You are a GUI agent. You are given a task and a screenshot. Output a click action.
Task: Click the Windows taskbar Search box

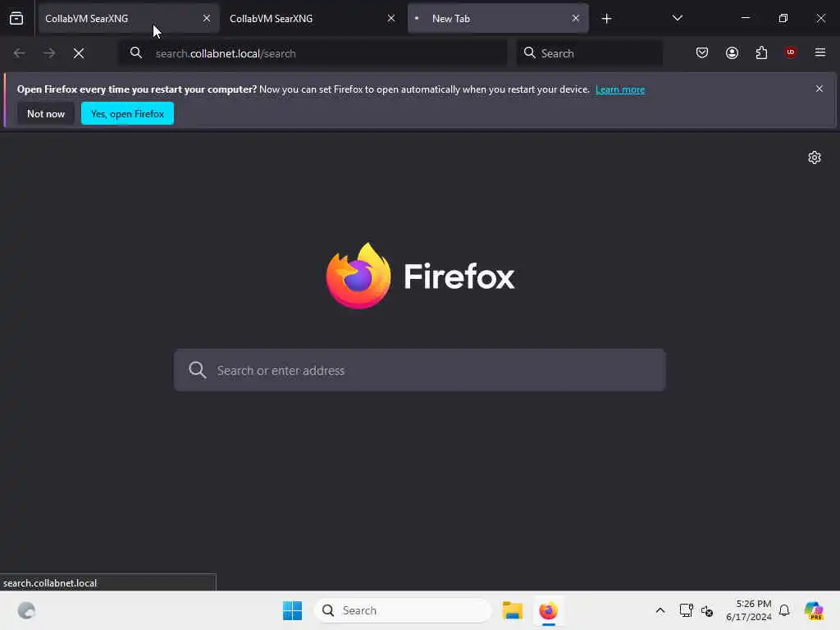pos(403,610)
